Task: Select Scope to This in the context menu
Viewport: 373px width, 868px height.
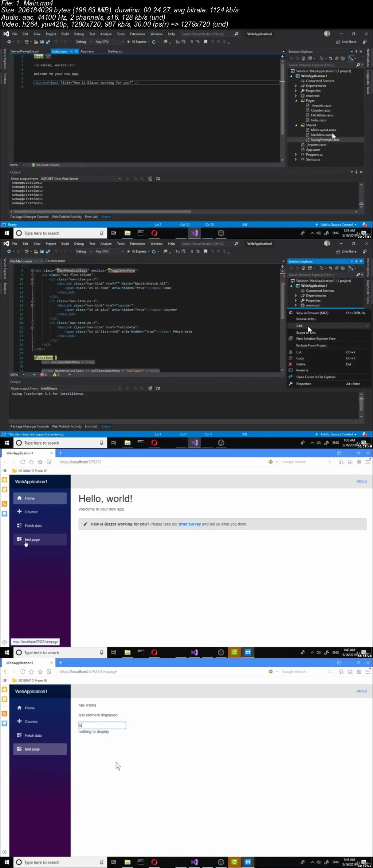Action: pyautogui.click(x=329, y=333)
